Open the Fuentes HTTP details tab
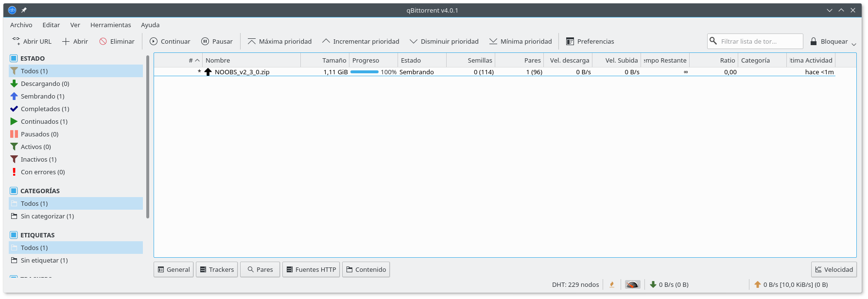 [311, 269]
